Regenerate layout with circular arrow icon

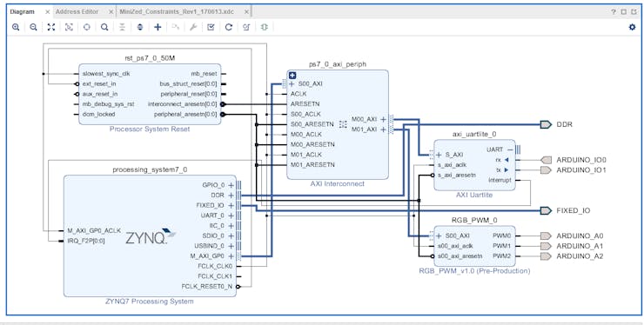(x=229, y=27)
